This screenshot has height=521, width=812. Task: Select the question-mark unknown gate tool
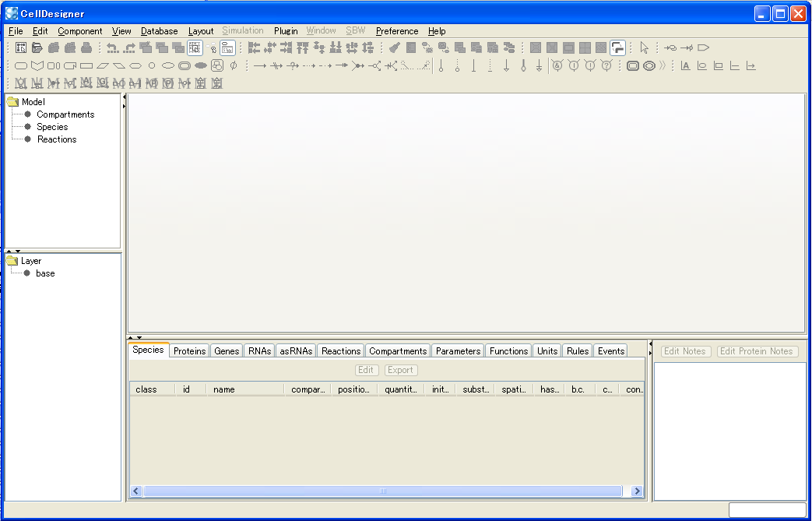(x=606, y=65)
